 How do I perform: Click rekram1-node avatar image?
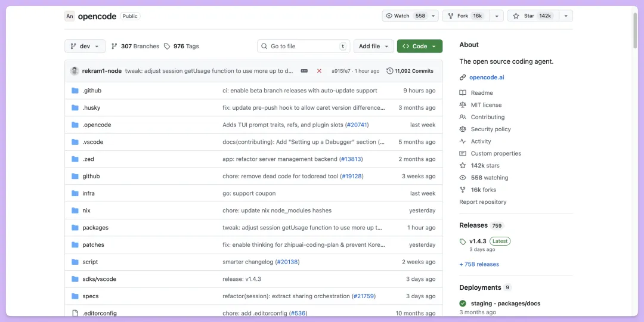pos(75,71)
